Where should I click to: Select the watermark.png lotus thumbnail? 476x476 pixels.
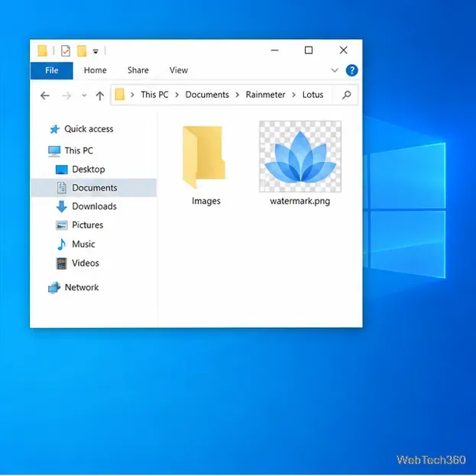(300, 157)
